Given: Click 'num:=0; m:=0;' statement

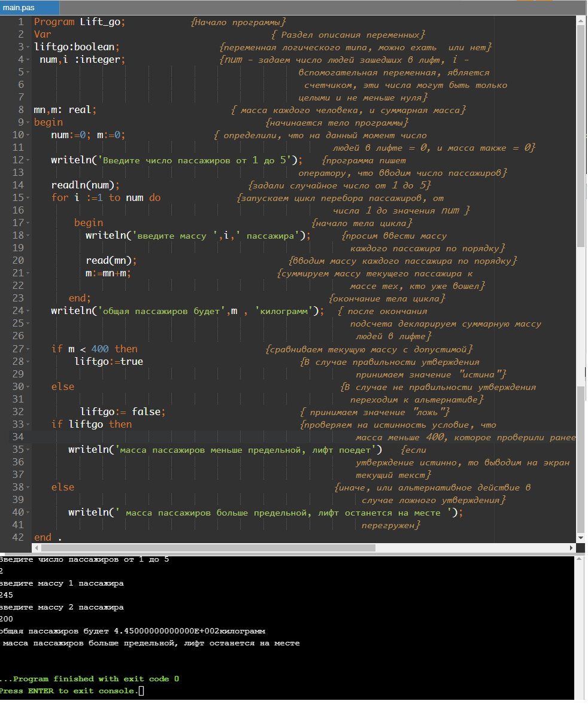Looking at the screenshot, I should point(89,135).
